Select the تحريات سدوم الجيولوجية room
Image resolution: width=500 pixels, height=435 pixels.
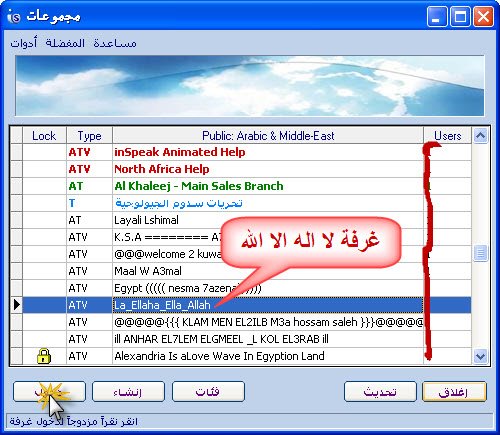(x=268, y=203)
